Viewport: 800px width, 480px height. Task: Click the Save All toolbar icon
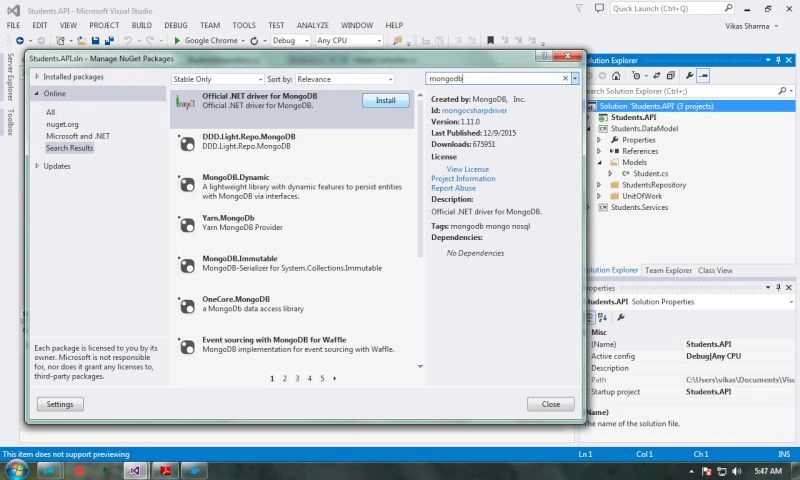coord(109,40)
